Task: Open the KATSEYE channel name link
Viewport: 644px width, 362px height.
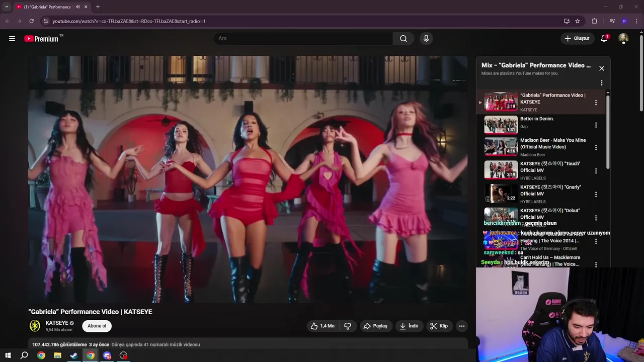Action: [x=57, y=323]
